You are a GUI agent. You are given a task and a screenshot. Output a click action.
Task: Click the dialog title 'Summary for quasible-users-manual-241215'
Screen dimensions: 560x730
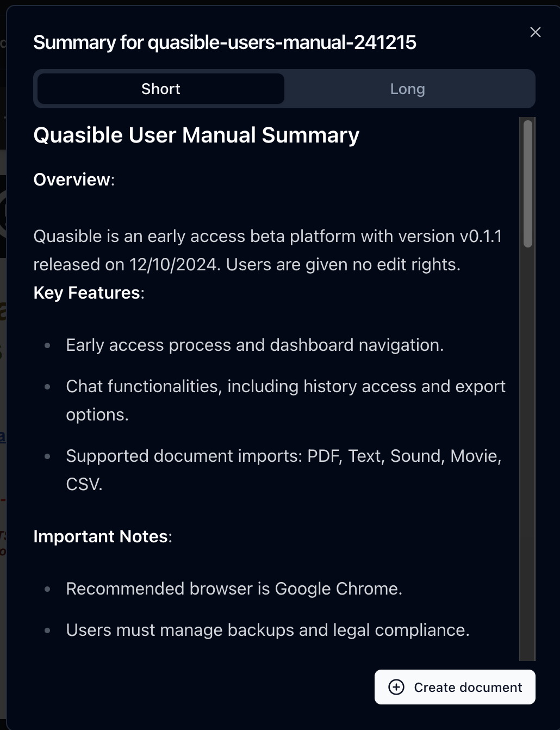[x=225, y=42]
